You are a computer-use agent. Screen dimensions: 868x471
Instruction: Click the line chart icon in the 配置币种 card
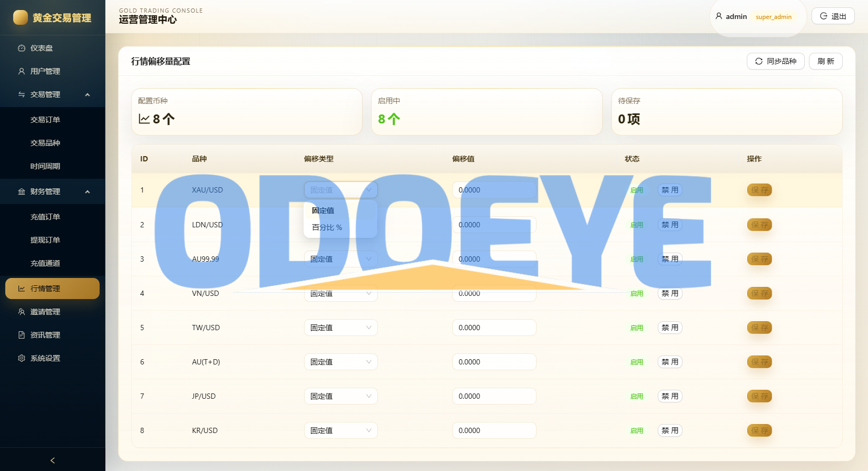(144, 119)
